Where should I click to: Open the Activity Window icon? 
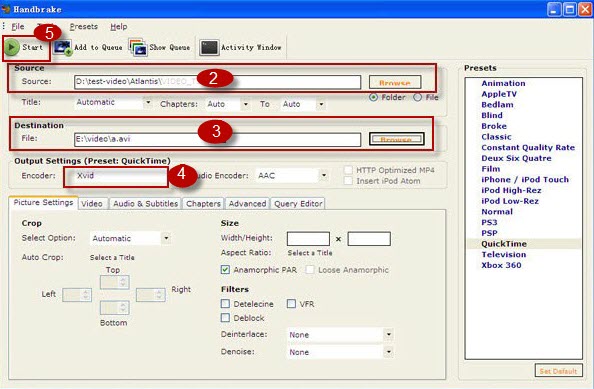(209, 48)
